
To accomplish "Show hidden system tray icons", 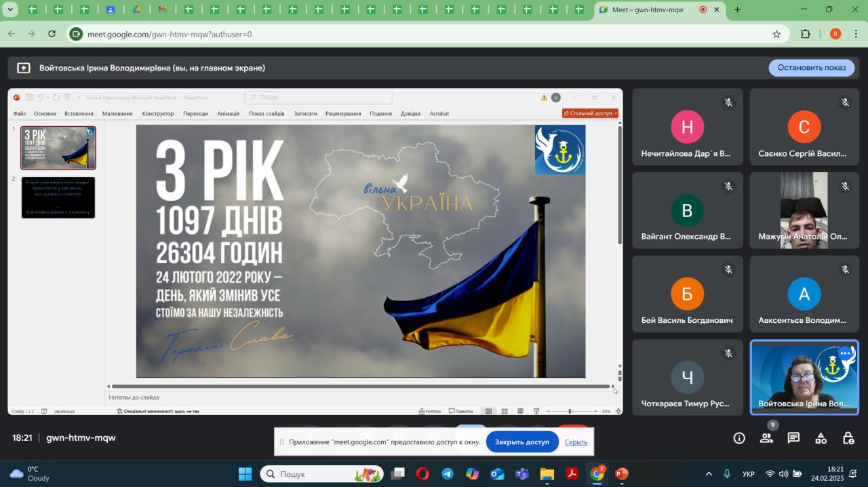I will 709,474.
